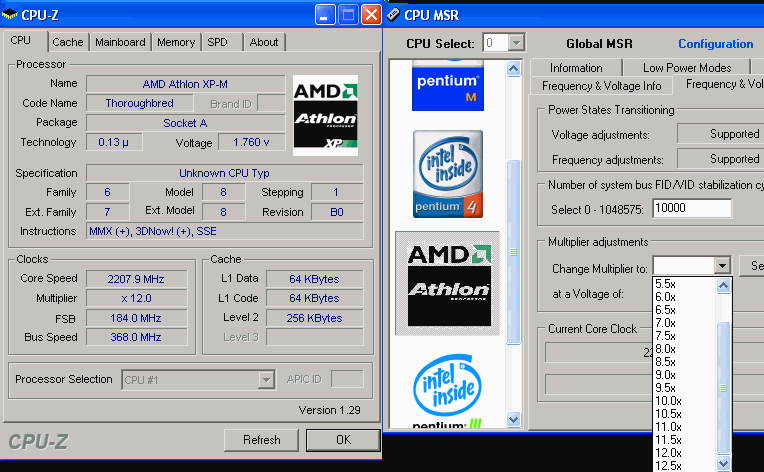Screen dimensions: 764x472
Task: Click the Global MSR label
Action: click(x=599, y=44)
